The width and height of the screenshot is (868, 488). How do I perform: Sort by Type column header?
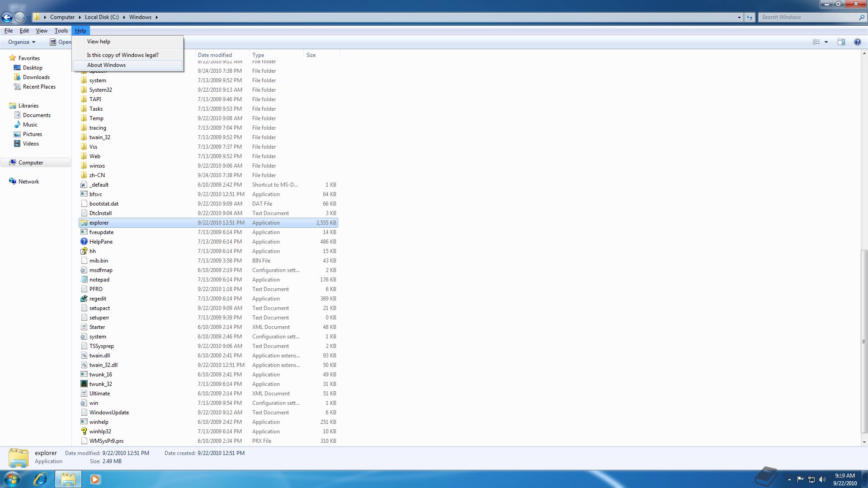[276, 55]
